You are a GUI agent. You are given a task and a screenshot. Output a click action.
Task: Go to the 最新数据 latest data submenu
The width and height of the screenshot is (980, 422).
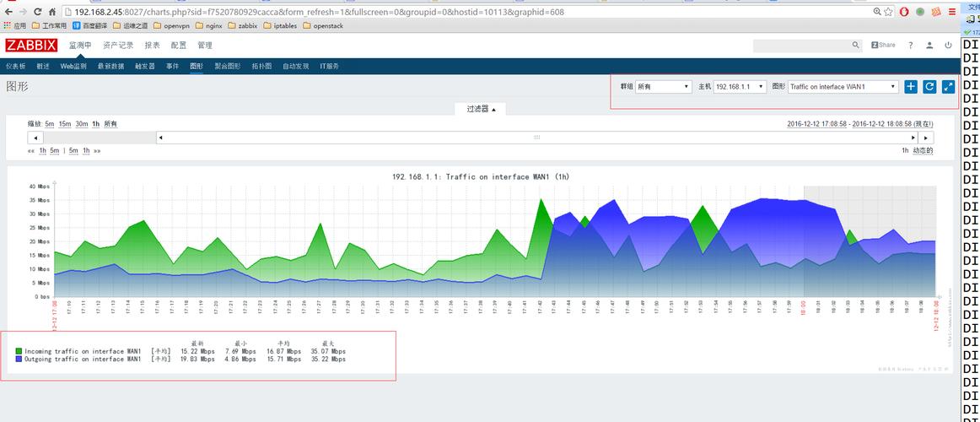point(110,66)
